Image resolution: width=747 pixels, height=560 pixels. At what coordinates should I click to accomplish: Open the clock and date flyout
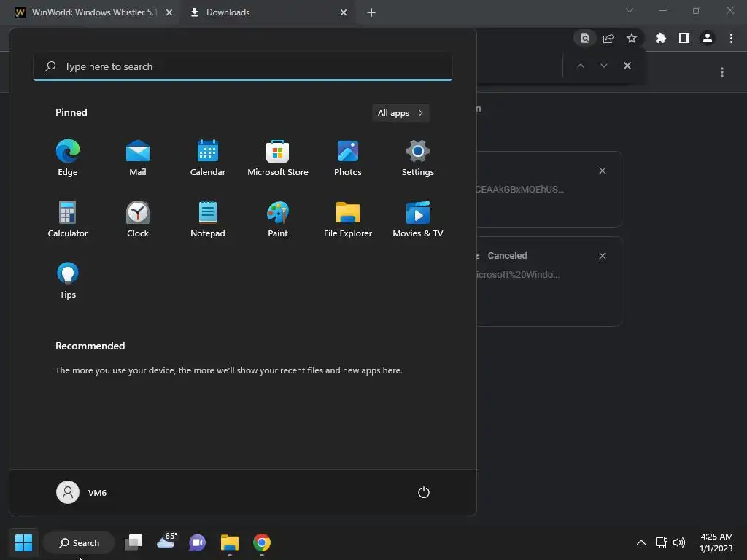point(716,542)
